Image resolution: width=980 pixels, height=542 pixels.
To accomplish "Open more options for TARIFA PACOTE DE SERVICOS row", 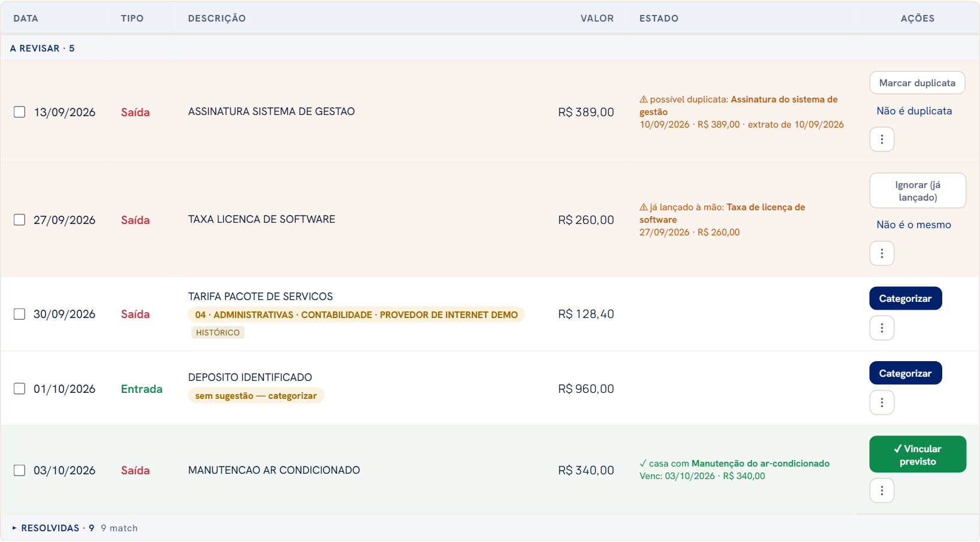I will pos(882,328).
